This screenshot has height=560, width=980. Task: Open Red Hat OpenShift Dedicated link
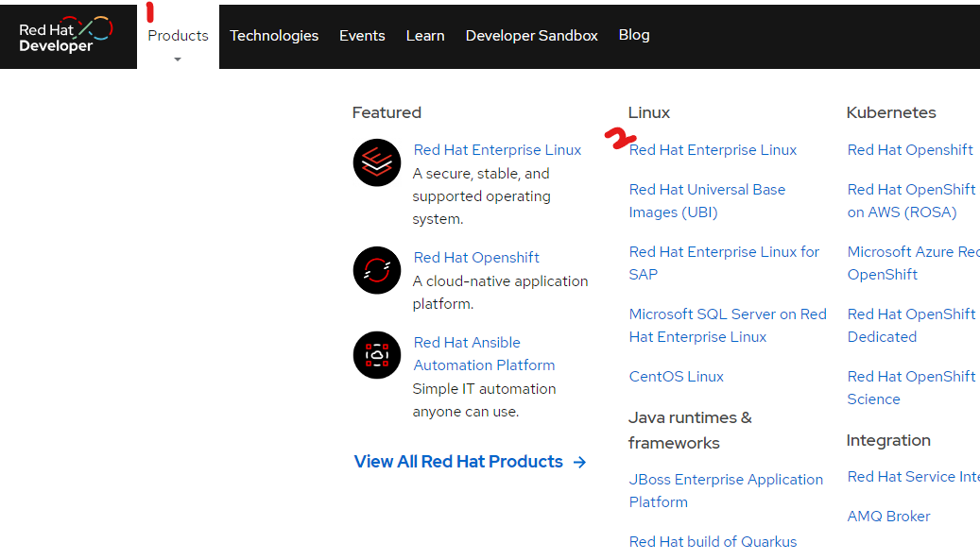pyautogui.click(x=911, y=325)
